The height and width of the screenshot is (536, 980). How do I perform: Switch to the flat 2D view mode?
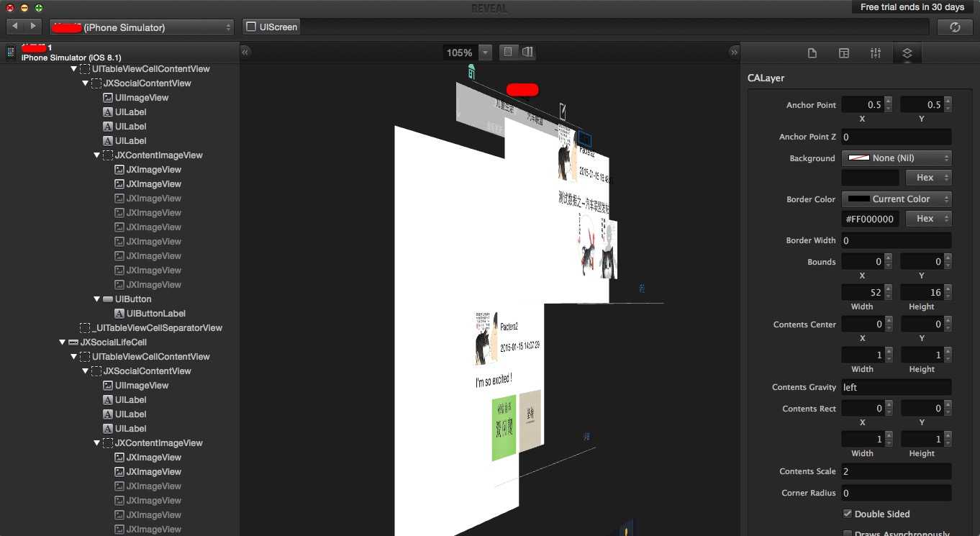[508, 52]
